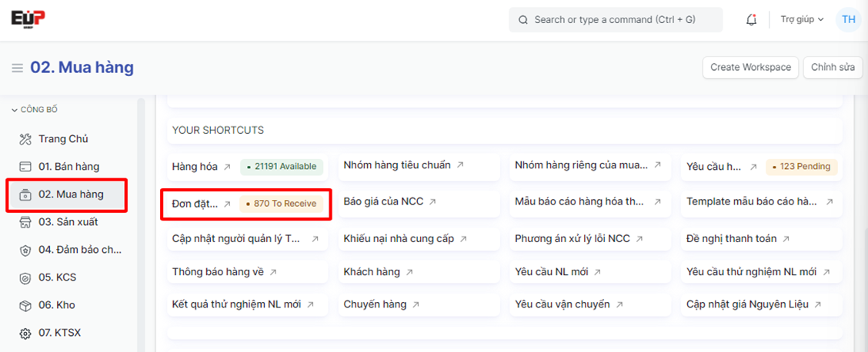Open the Báo giá của NCC shortcut

coord(383,202)
